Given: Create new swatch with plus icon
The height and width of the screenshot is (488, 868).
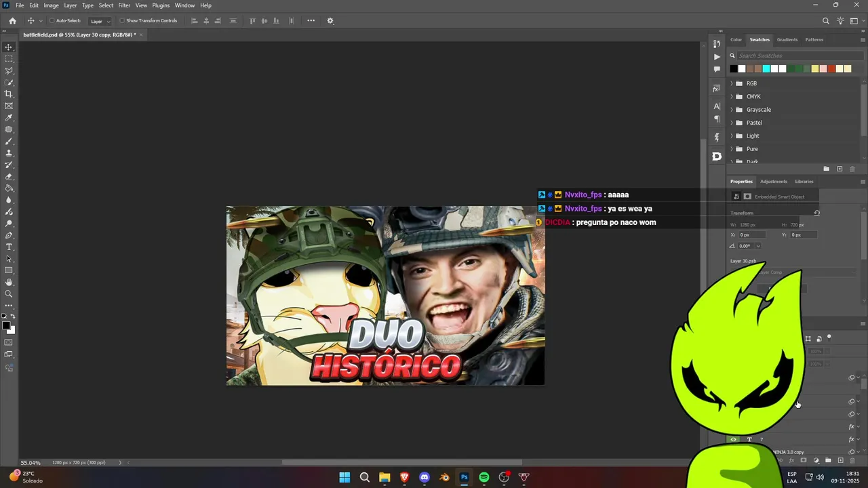Looking at the screenshot, I should (x=840, y=169).
